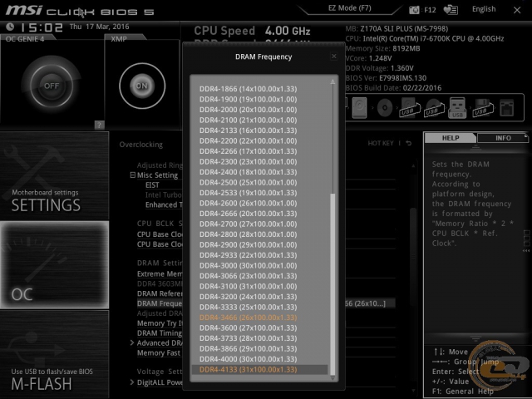This screenshot has width=532, height=399.
Task: Open the DRAM Frequency value field
Action: 370,303
